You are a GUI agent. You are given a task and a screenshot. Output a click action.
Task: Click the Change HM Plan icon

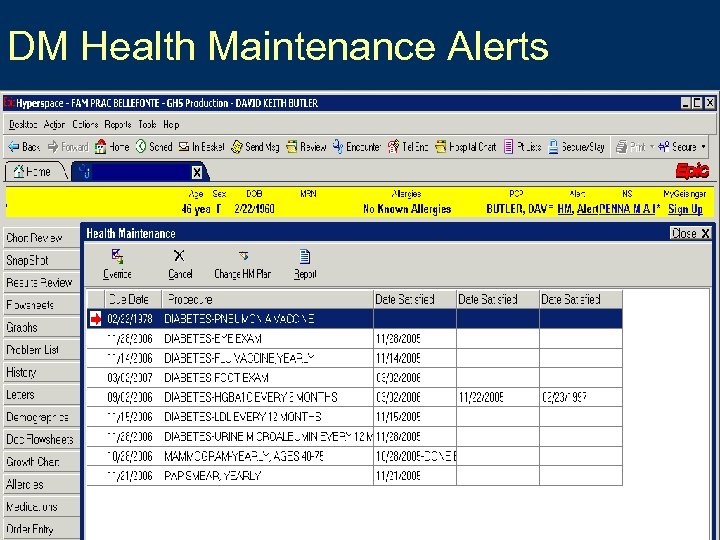tap(243, 256)
